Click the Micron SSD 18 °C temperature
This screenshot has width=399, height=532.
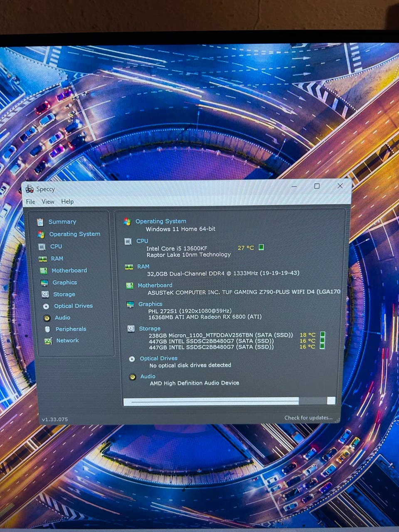click(x=308, y=335)
